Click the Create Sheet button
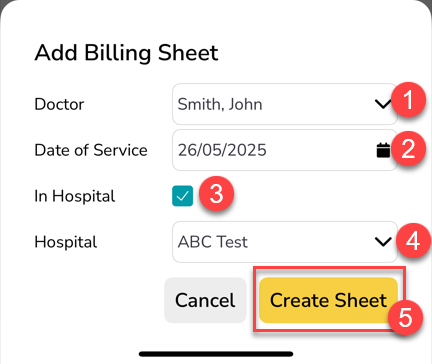This screenshot has height=364, width=432. 329,300
